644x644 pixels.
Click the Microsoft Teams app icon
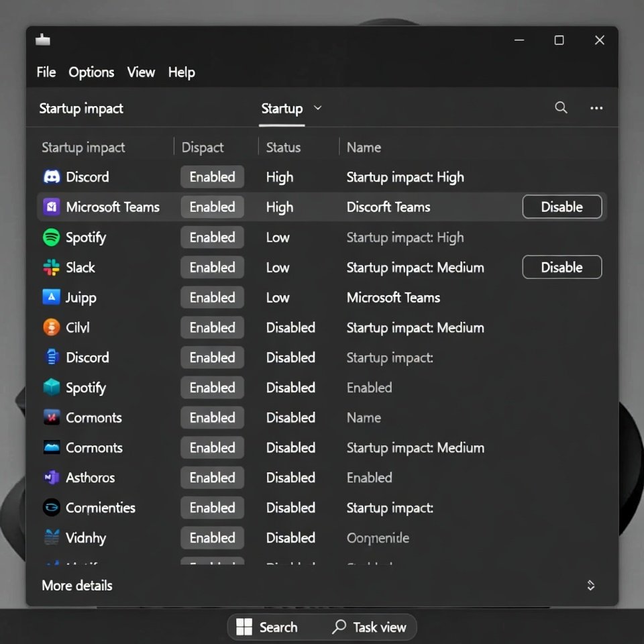[52, 207]
